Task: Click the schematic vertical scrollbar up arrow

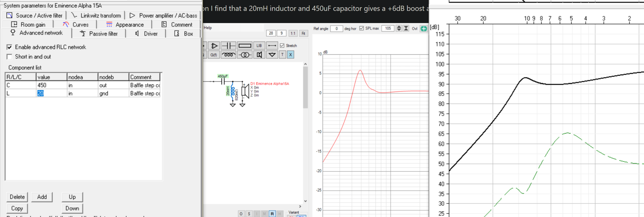Action: pos(305,64)
